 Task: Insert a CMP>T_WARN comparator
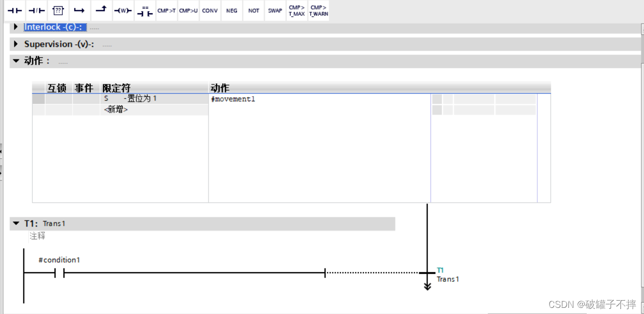pyautogui.click(x=318, y=10)
